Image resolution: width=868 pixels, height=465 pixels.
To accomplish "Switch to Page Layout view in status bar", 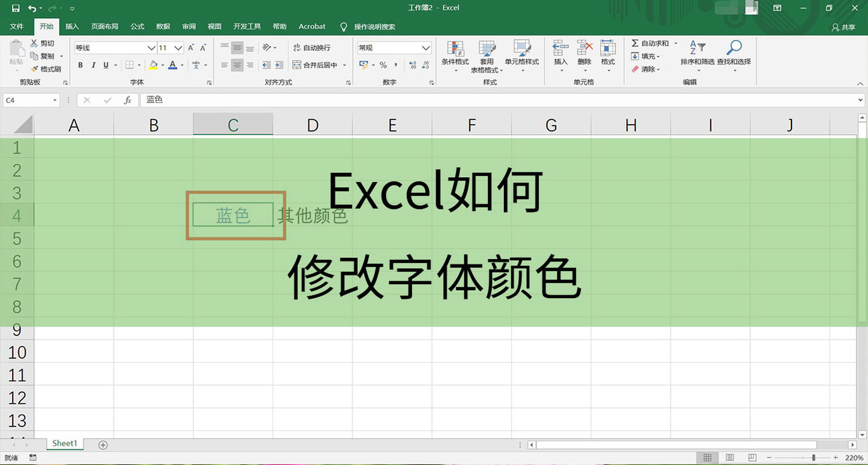I will coord(729,458).
